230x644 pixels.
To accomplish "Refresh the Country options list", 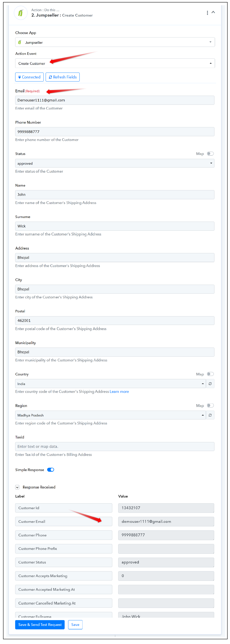I will [210, 384].
